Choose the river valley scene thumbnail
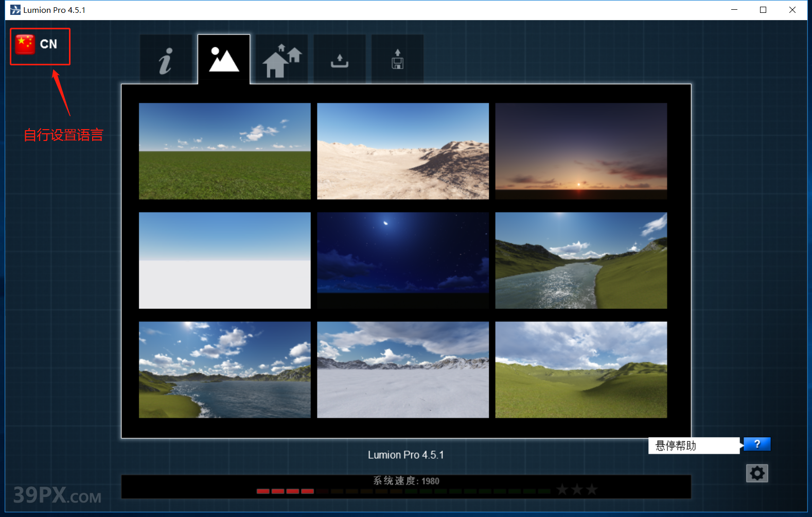The width and height of the screenshot is (812, 517). tap(580, 260)
